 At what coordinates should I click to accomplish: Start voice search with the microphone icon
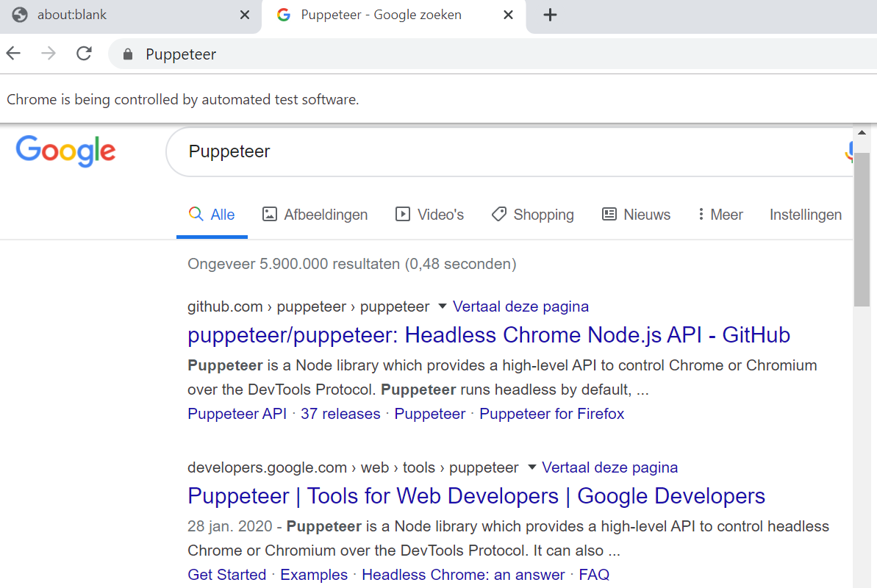(x=849, y=151)
